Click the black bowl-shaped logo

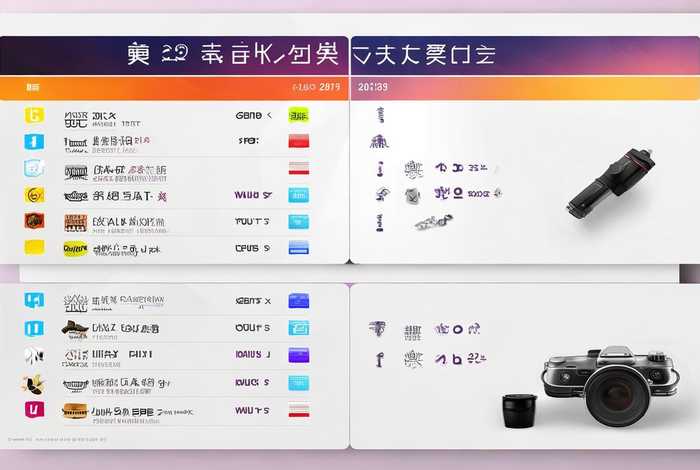[75, 385]
